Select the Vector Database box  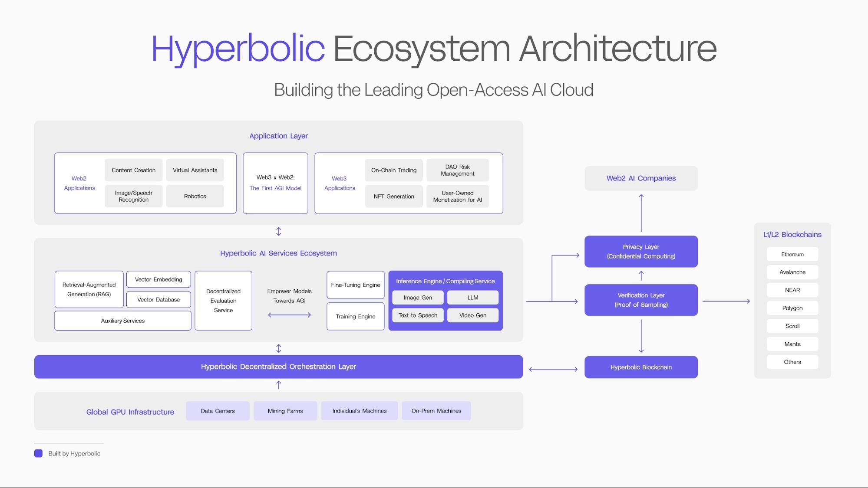[158, 299]
